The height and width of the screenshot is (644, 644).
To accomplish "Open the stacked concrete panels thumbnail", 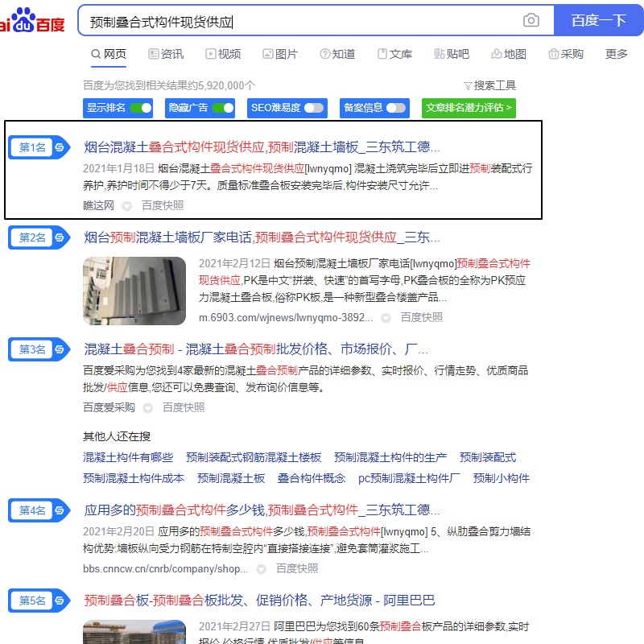I will point(134,291).
